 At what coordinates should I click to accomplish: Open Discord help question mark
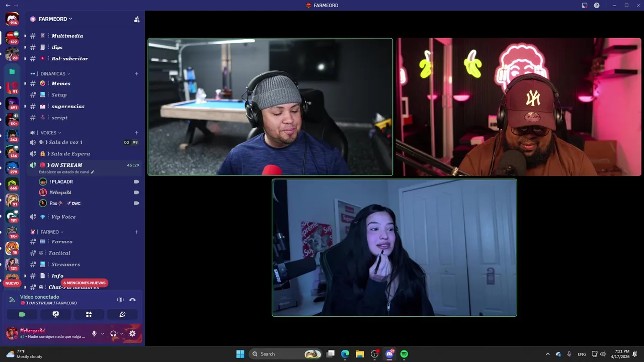click(x=597, y=6)
